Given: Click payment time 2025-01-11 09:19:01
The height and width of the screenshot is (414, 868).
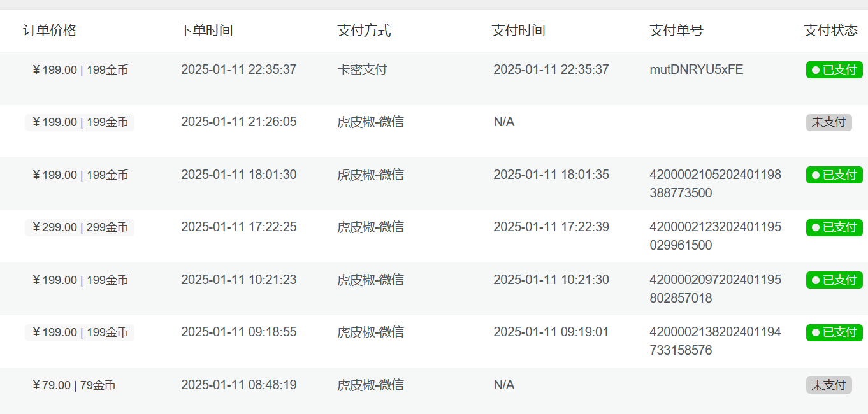Looking at the screenshot, I should [x=551, y=332].
